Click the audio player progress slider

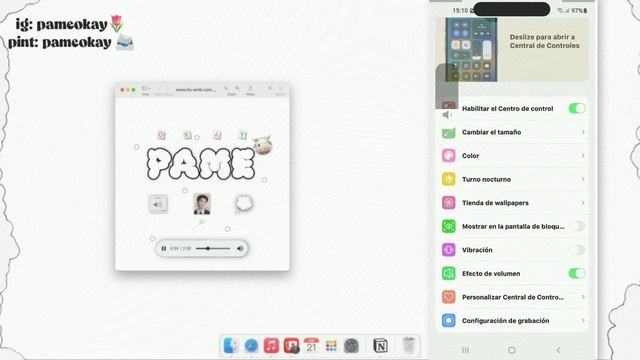coord(213,248)
